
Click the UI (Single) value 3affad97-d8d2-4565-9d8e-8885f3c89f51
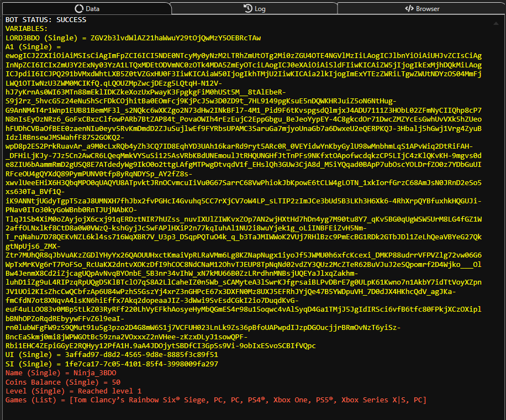click(x=141, y=355)
